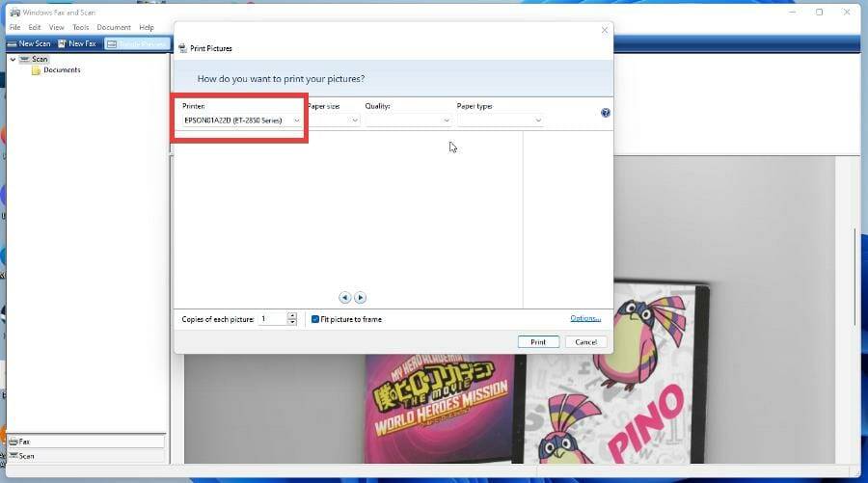The image size is (868, 483).
Task: Go to previous page with left arrow
Action: (344, 298)
